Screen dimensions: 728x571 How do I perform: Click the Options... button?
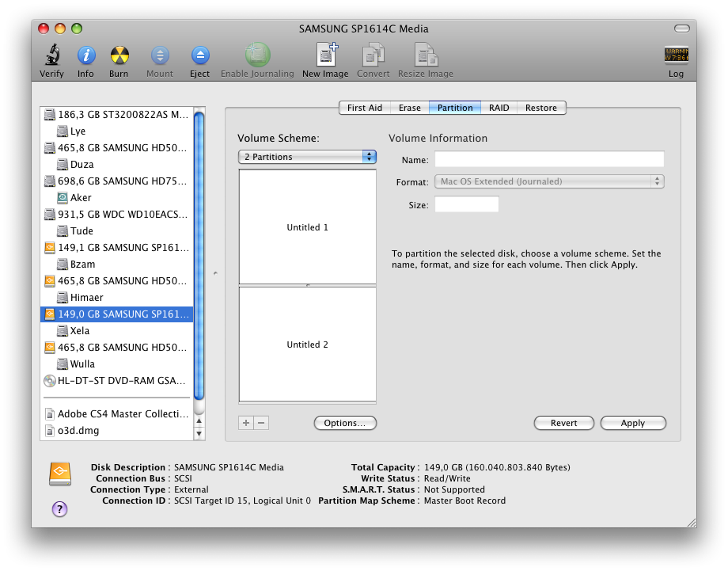pyautogui.click(x=345, y=423)
